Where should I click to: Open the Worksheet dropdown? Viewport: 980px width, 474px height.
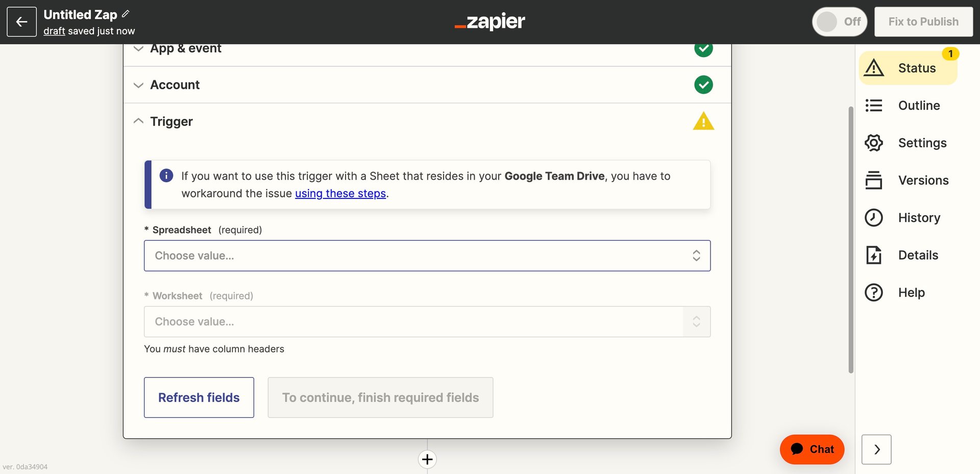427,321
